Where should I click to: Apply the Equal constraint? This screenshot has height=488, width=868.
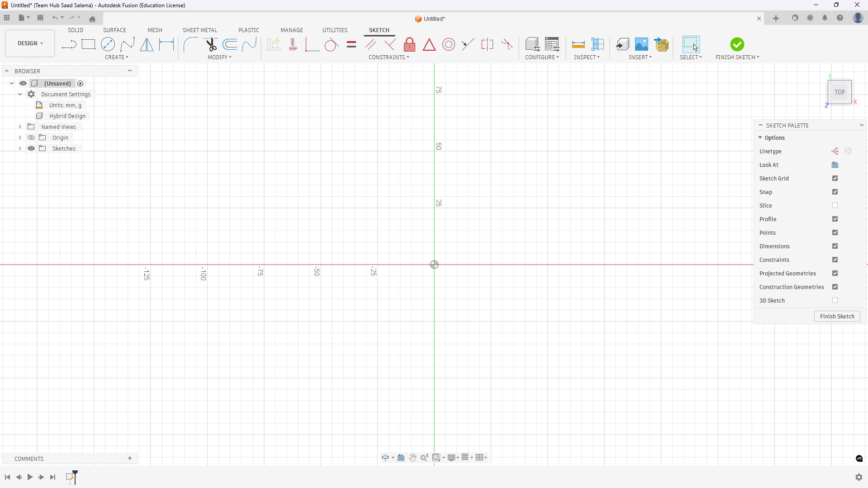pos(351,44)
